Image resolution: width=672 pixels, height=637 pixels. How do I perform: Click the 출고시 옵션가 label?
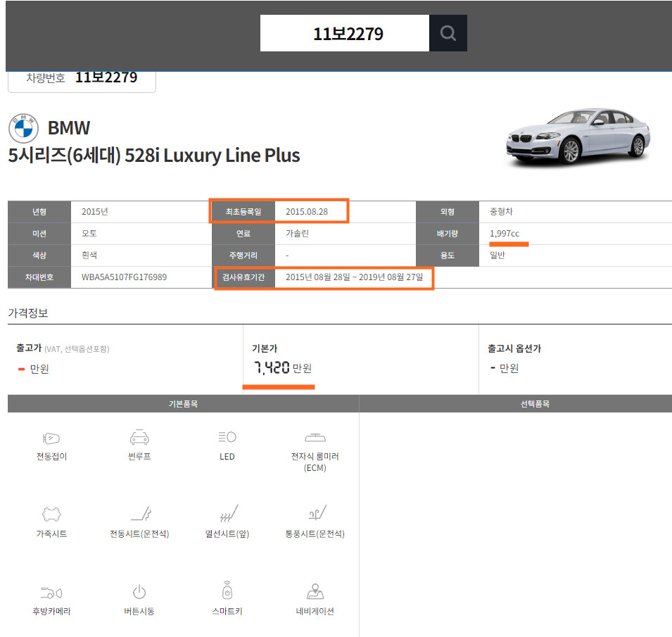[514, 348]
